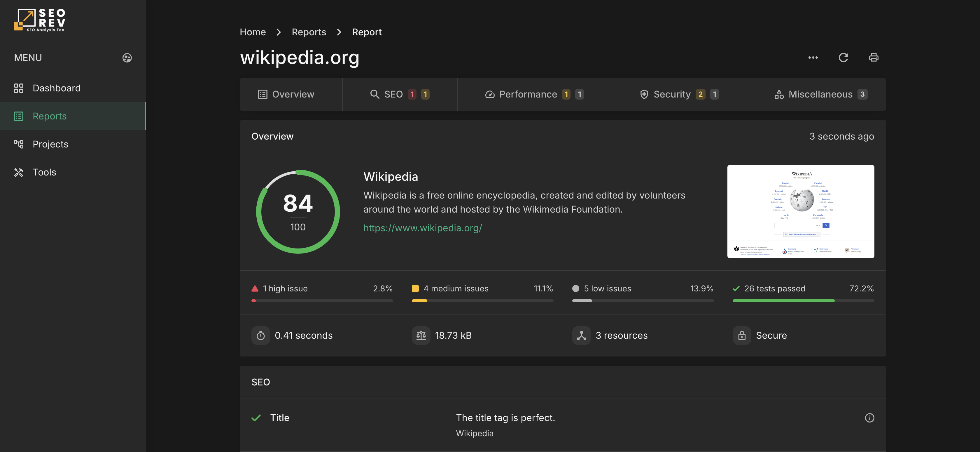Click the 26 tests passed label
The height and width of the screenshot is (452, 980).
click(775, 289)
